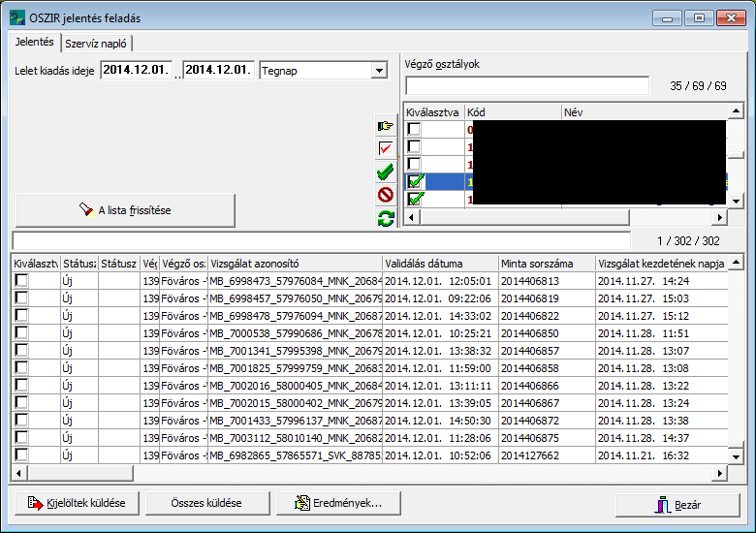
Task: Click department list scroll-down arrow
Action: [736, 201]
